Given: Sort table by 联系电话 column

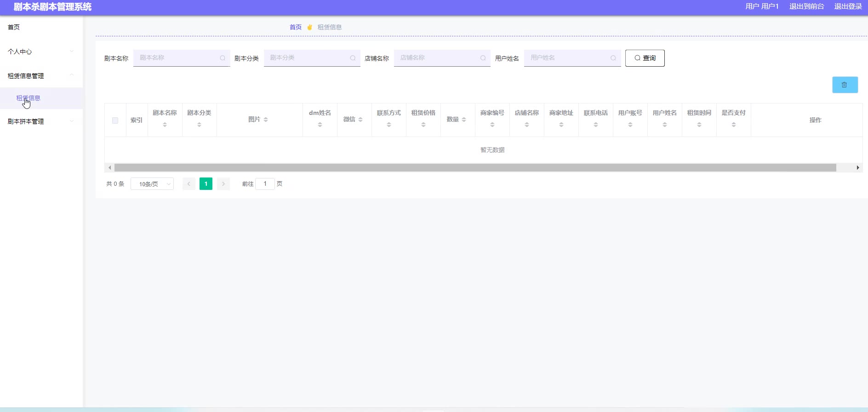Looking at the screenshot, I should tap(596, 125).
